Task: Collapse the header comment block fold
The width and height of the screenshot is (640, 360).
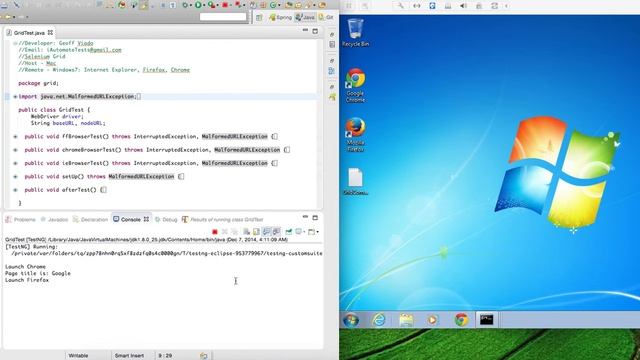Action: point(15,43)
